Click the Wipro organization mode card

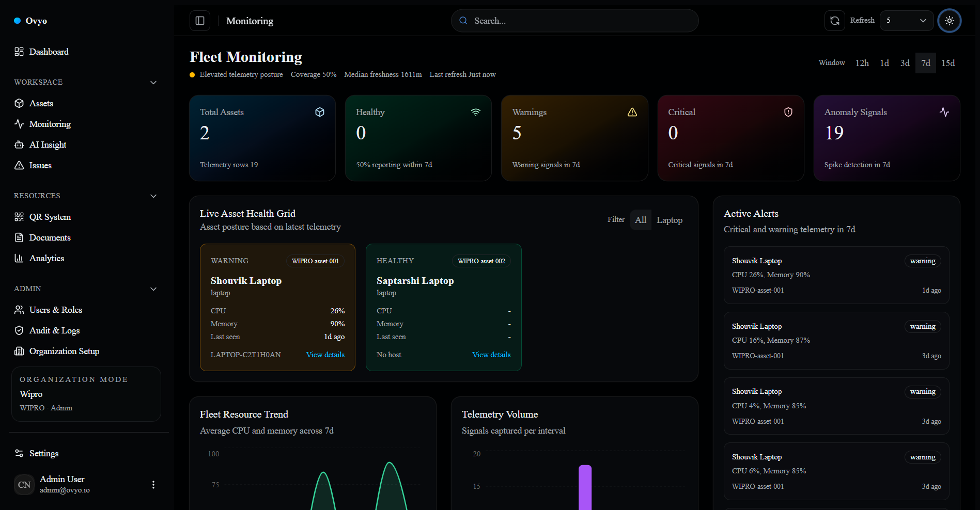pos(86,394)
